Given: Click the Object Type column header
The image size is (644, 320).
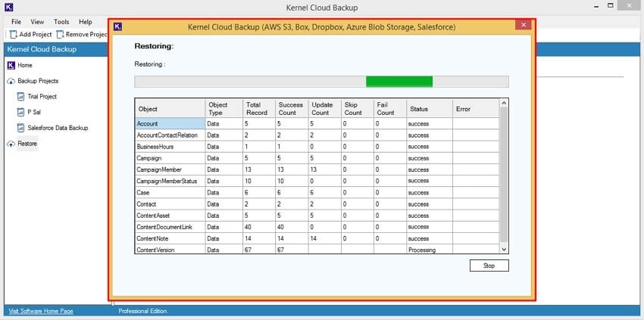Looking at the screenshot, I should tap(224, 109).
